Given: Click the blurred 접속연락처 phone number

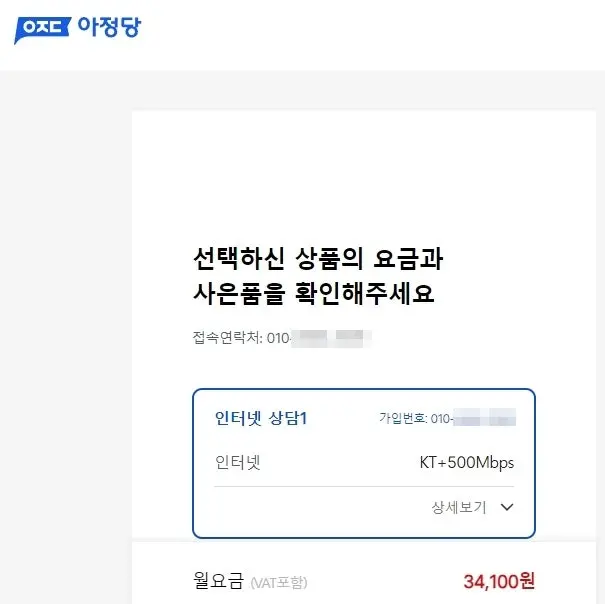Looking at the screenshot, I should tap(330, 338).
